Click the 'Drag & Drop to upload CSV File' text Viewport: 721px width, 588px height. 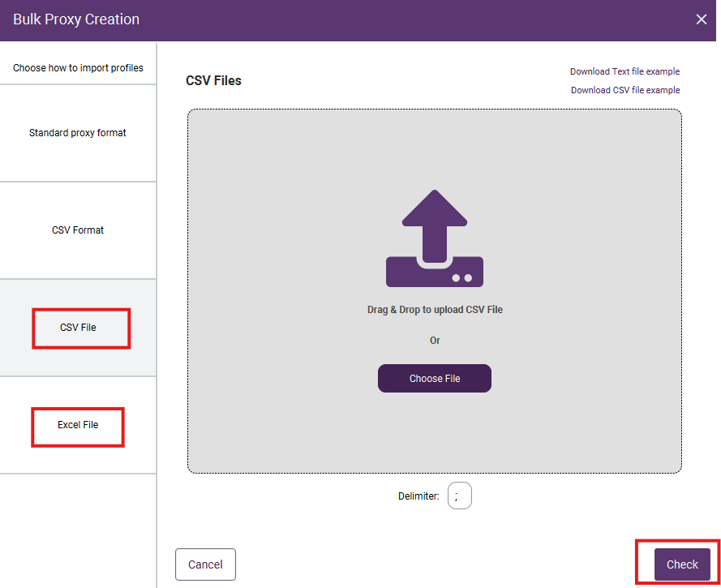coord(435,310)
